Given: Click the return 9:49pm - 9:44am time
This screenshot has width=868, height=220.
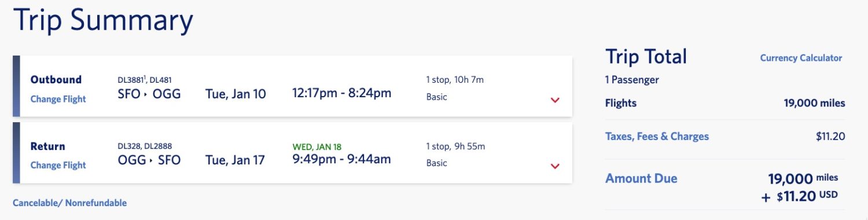Looking at the screenshot, I should [x=341, y=159].
